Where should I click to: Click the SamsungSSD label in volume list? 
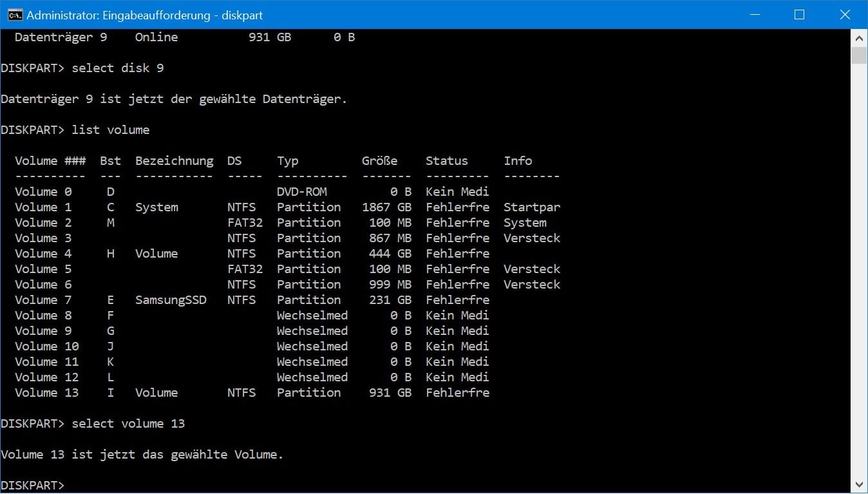(x=171, y=299)
